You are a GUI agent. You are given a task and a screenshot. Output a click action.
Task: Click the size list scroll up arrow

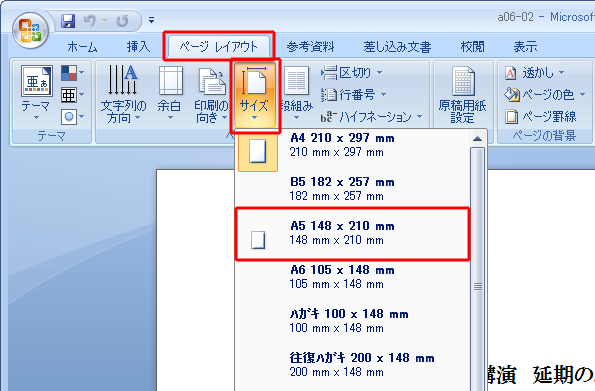click(x=478, y=139)
